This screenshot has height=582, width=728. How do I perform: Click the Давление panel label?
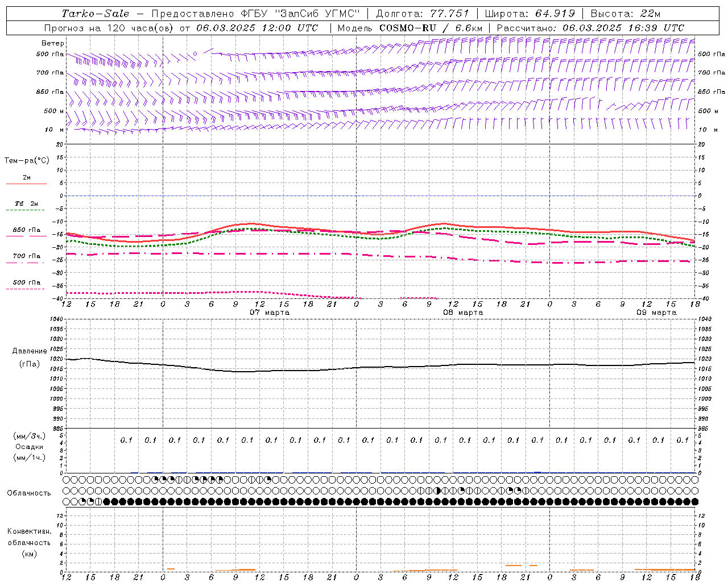(x=30, y=351)
